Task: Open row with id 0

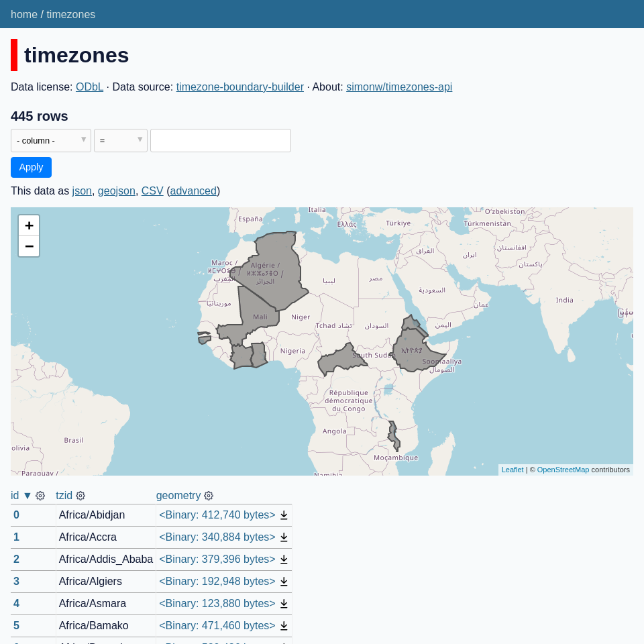Action: pos(16,515)
